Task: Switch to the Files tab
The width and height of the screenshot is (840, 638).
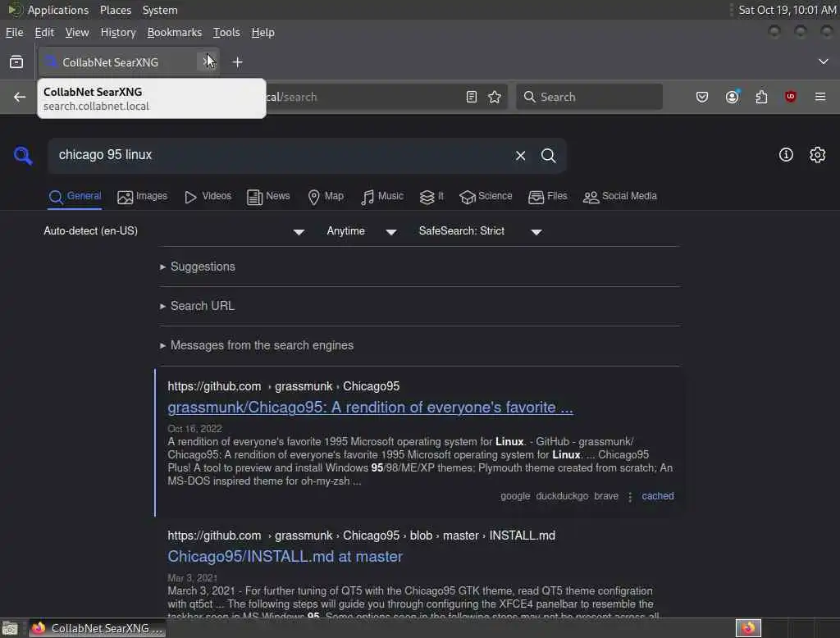Action: pos(547,197)
